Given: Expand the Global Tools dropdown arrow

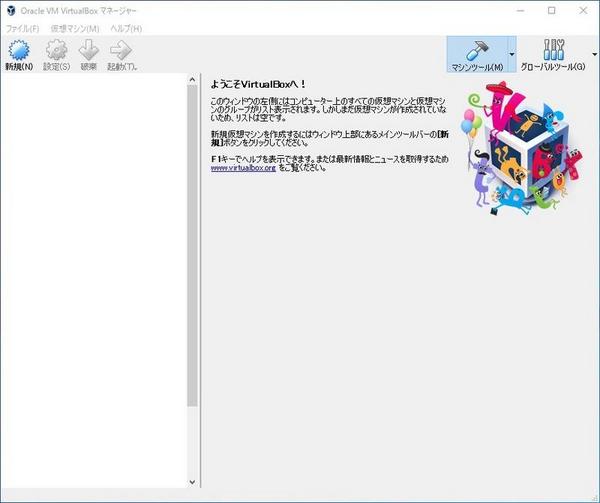Looking at the screenshot, I should [x=595, y=54].
